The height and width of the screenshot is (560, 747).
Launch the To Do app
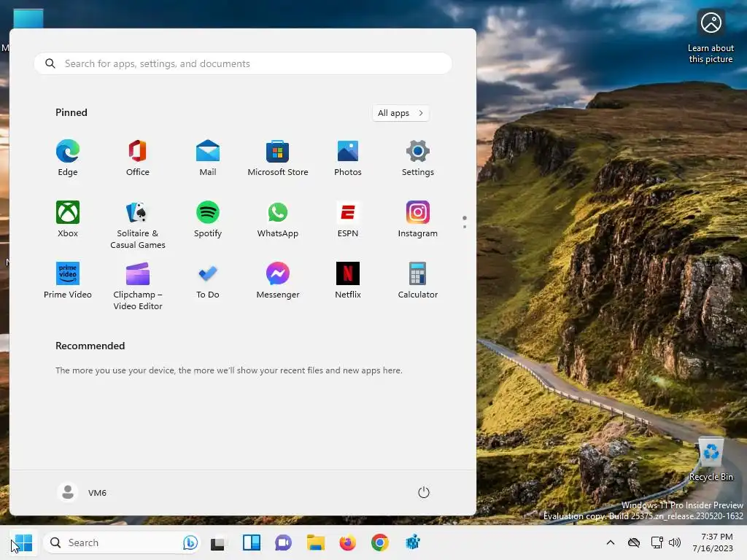coord(208,281)
